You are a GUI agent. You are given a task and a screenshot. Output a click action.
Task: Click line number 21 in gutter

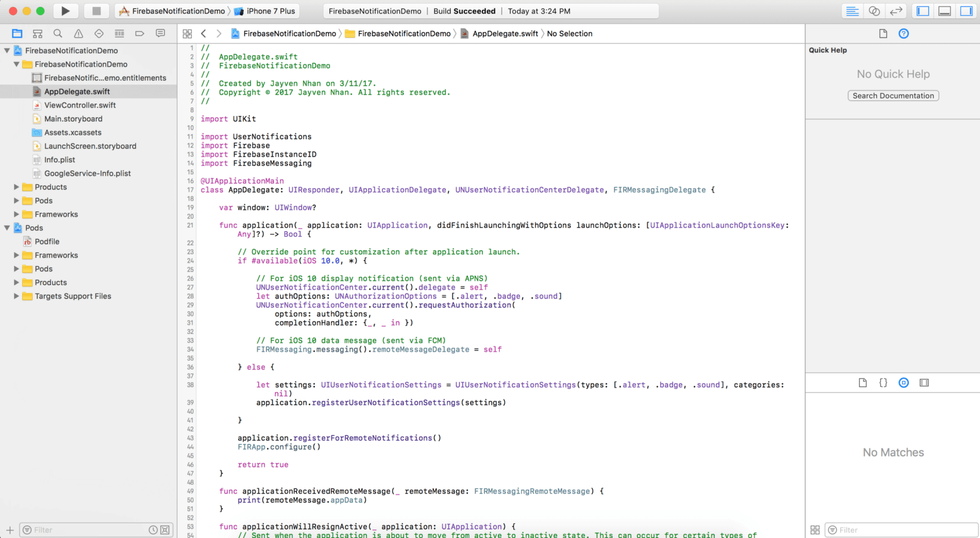pos(190,225)
